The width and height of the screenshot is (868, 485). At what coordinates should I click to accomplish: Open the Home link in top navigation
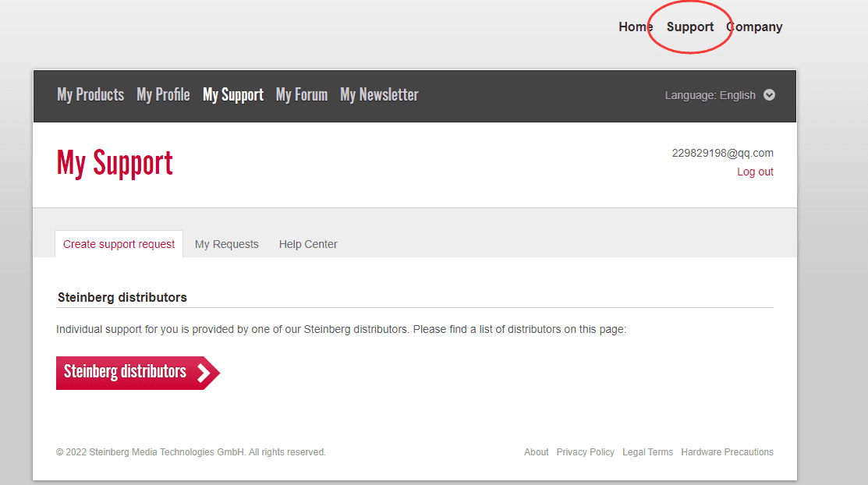tap(636, 27)
